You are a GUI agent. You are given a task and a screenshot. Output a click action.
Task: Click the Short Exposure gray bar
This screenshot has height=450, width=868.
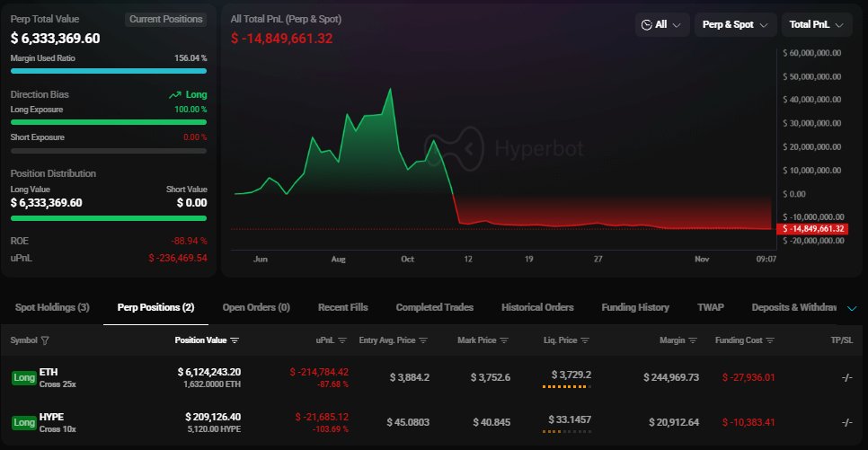coord(109,151)
